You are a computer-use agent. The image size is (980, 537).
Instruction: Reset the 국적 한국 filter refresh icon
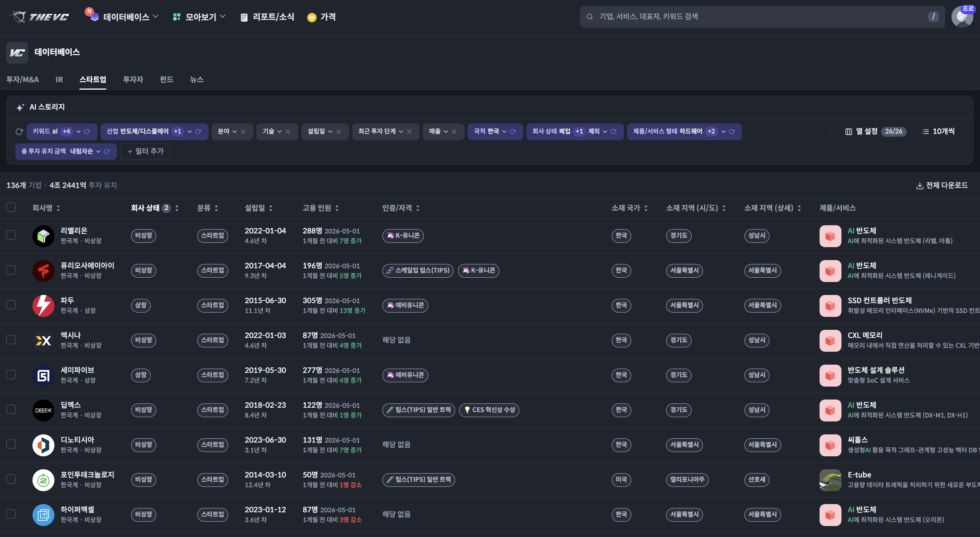click(x=513, y=132)
